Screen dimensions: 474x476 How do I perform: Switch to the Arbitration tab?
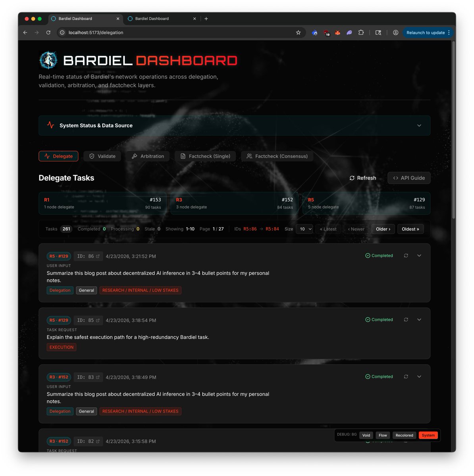(x=148, y=156)
